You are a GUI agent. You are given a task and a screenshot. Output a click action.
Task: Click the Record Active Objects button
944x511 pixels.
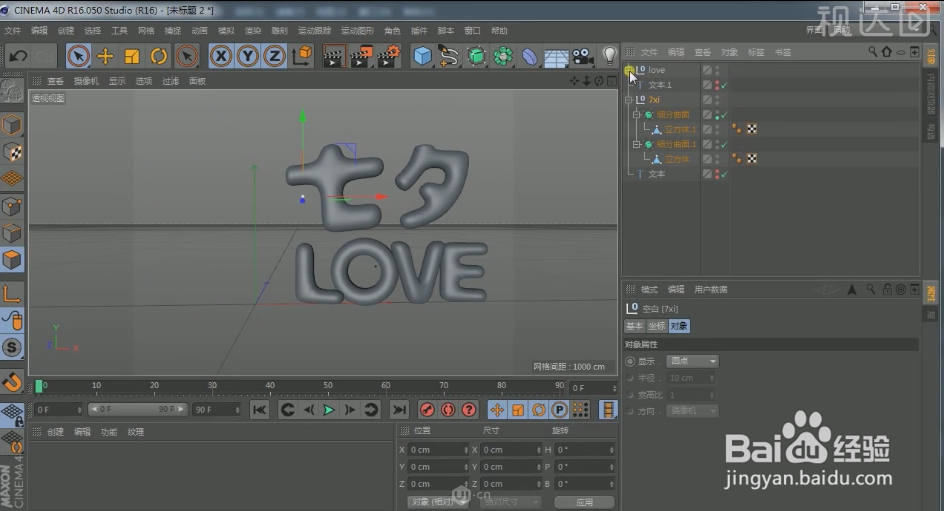pos(427,410)
